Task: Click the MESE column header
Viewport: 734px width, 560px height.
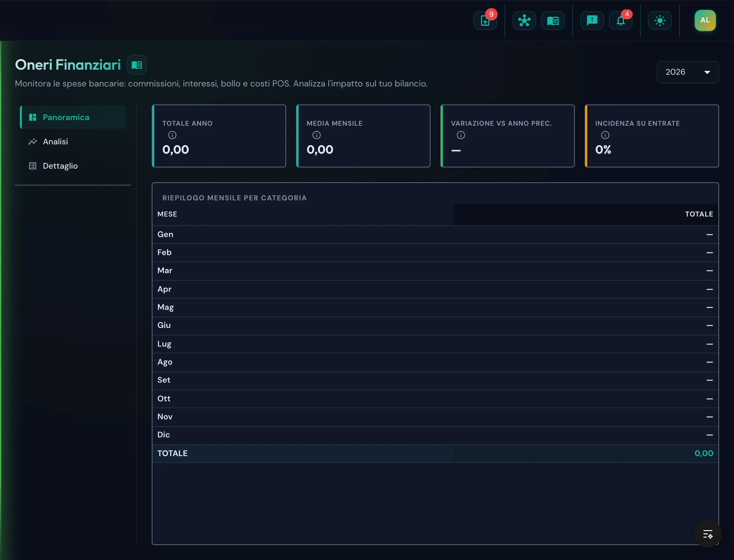Action: (x=167, y=214)
